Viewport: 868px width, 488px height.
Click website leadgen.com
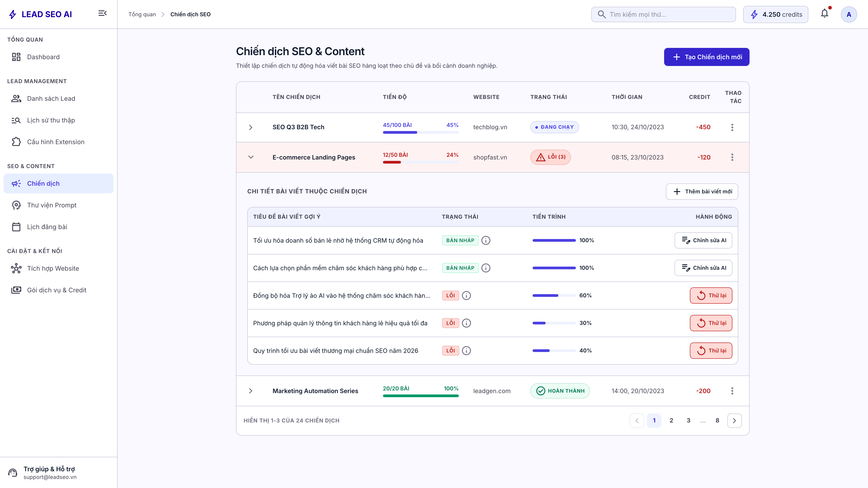(492, 391)
